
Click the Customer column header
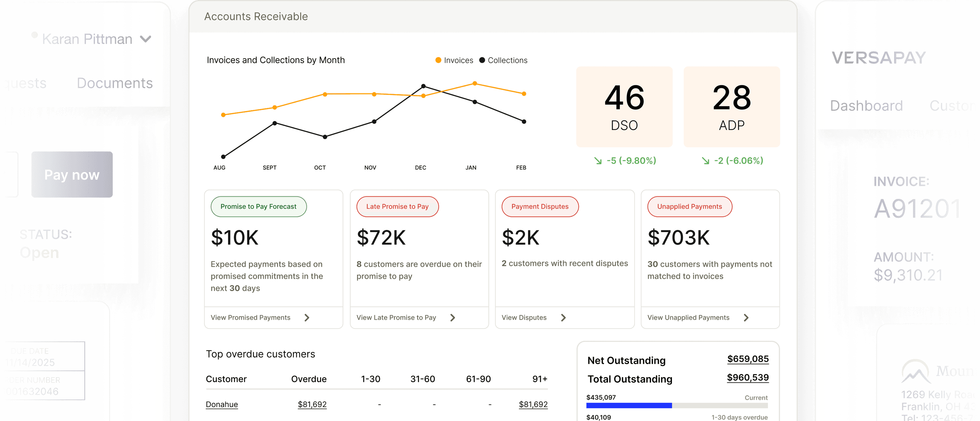coord(226,379)
